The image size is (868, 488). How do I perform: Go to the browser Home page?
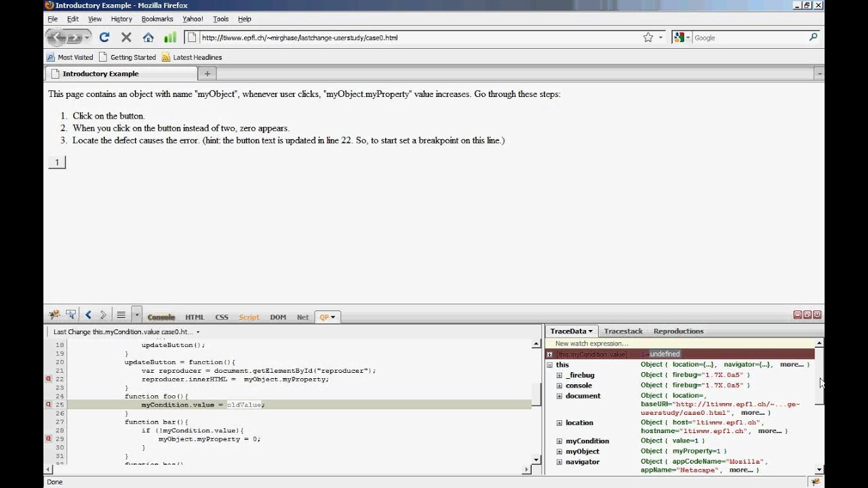pos(149,37)
